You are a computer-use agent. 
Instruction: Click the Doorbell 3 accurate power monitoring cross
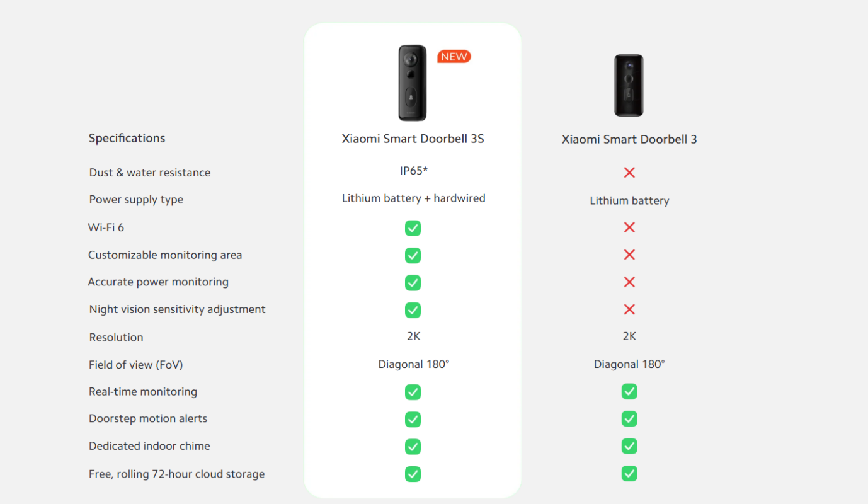click(629, 282)
